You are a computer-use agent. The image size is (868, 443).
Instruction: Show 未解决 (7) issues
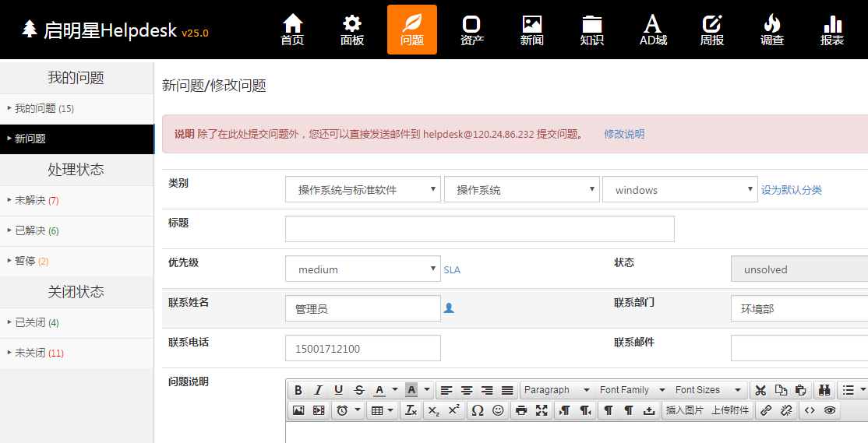click(x=77, y=200)
